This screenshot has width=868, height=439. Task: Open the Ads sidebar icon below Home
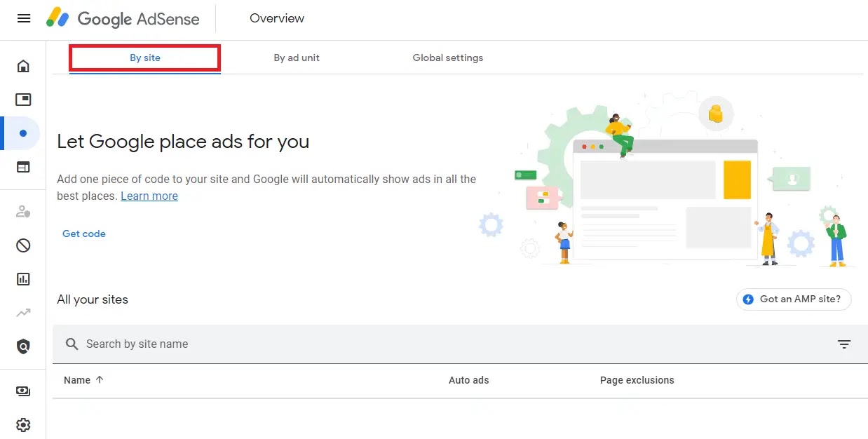coord(23,100)
